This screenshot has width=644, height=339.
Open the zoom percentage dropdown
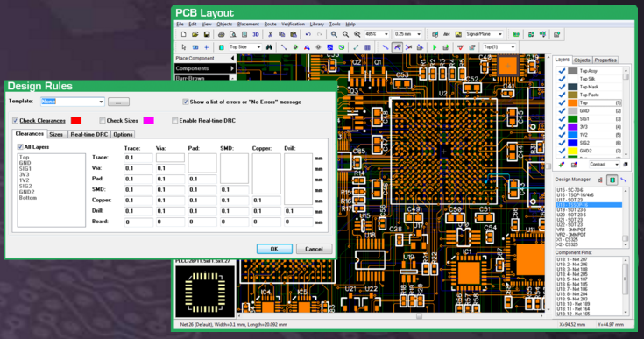(386, 34)
